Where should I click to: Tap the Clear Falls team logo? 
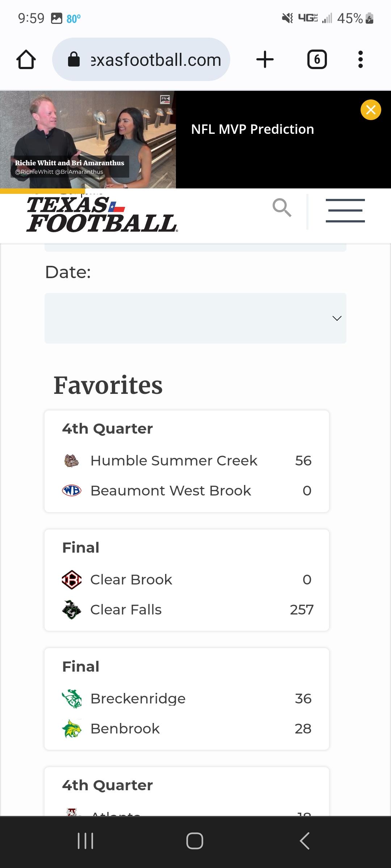tap(71, 609)
